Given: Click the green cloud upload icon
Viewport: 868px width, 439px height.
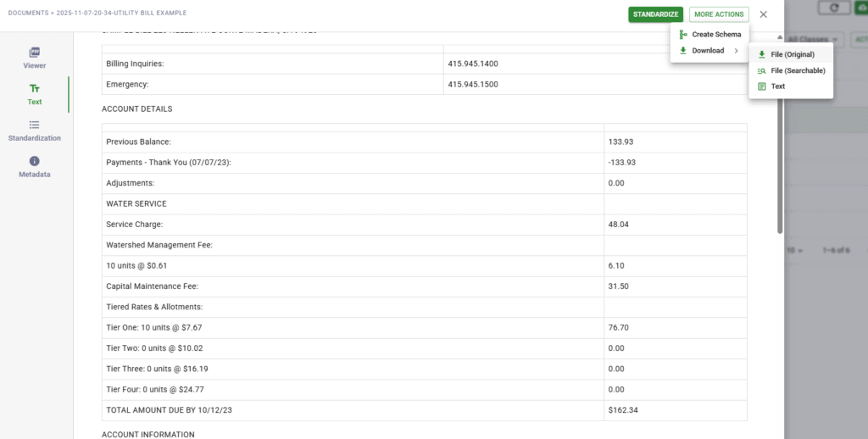Looking at the screenshot, I should 862,7.
